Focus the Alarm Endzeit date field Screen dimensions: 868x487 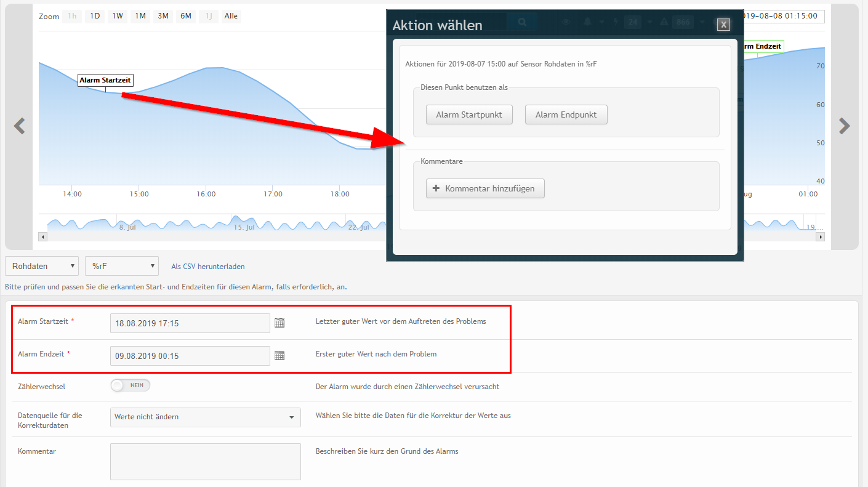[x=190, y=355]
